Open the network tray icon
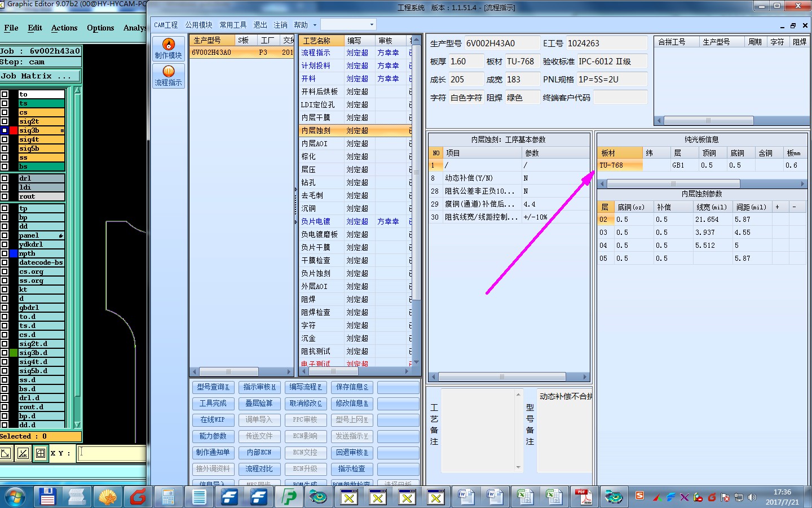Viewport: 812px width, 508px height. point(738,497)
